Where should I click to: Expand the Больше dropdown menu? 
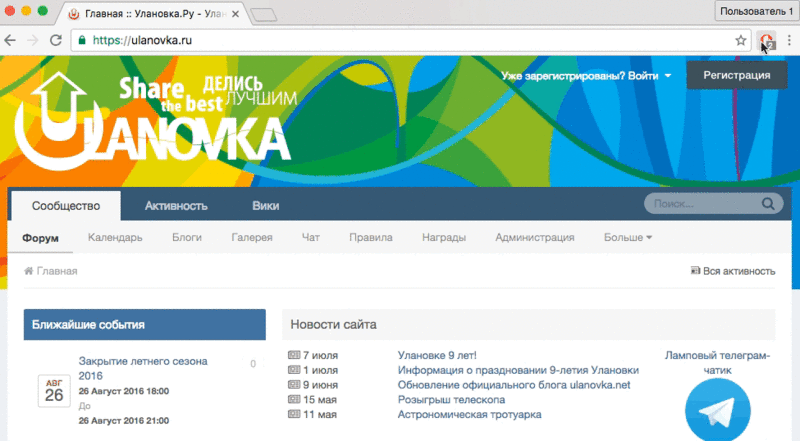point(628,237)
